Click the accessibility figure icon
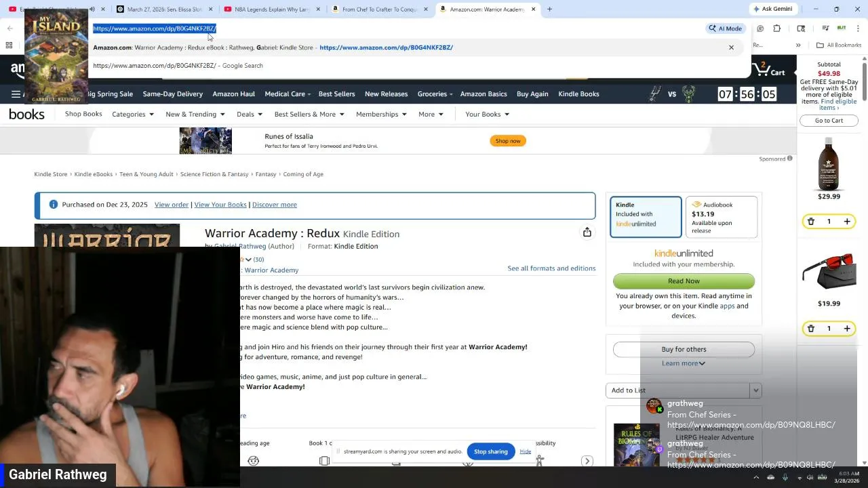The height and width of the screenshot is (488, 868). (x=540, y=461)
